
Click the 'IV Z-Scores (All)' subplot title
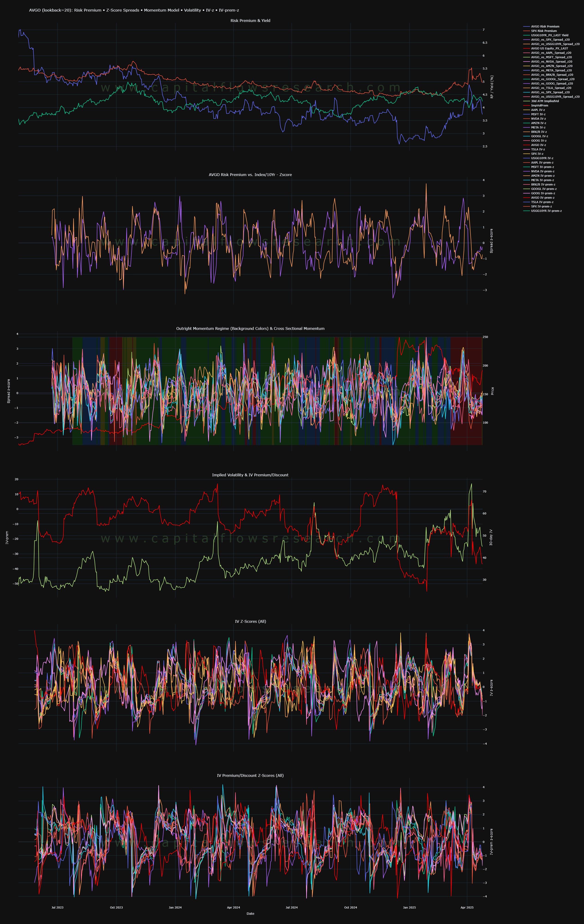pyautogui.click(x=250, y=621)
